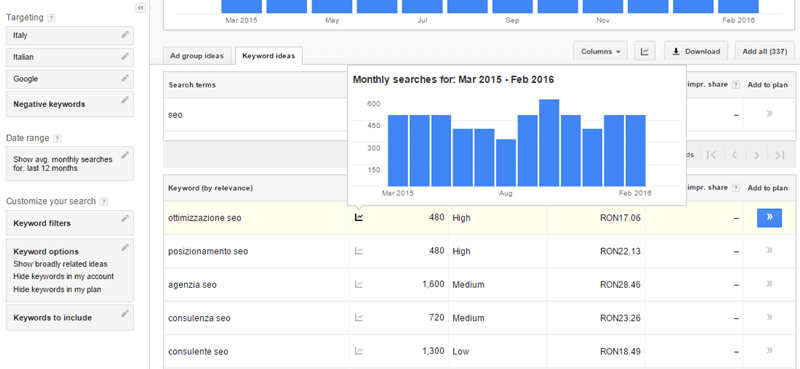Image resolution: width=800 pixels, height=369 pixels.
Task: Click the seo search term row
Action: [175, 115]
